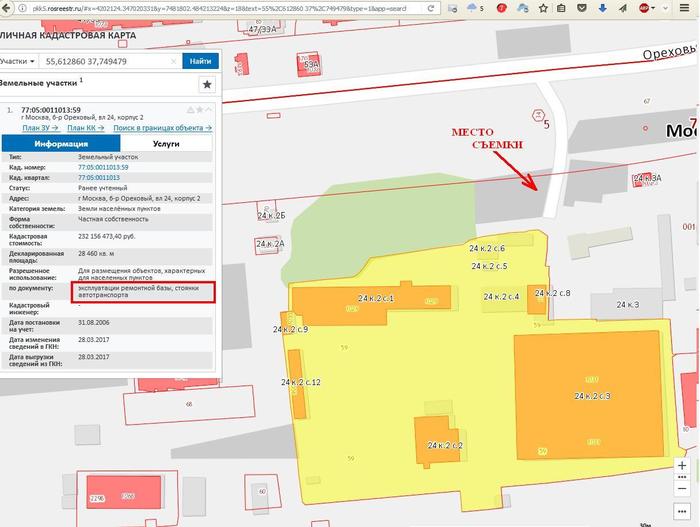Image resolution: width=700 pixels, height=527 pixels.
Task: Zoom in on the map with plus button
Action: pos(683,465)
